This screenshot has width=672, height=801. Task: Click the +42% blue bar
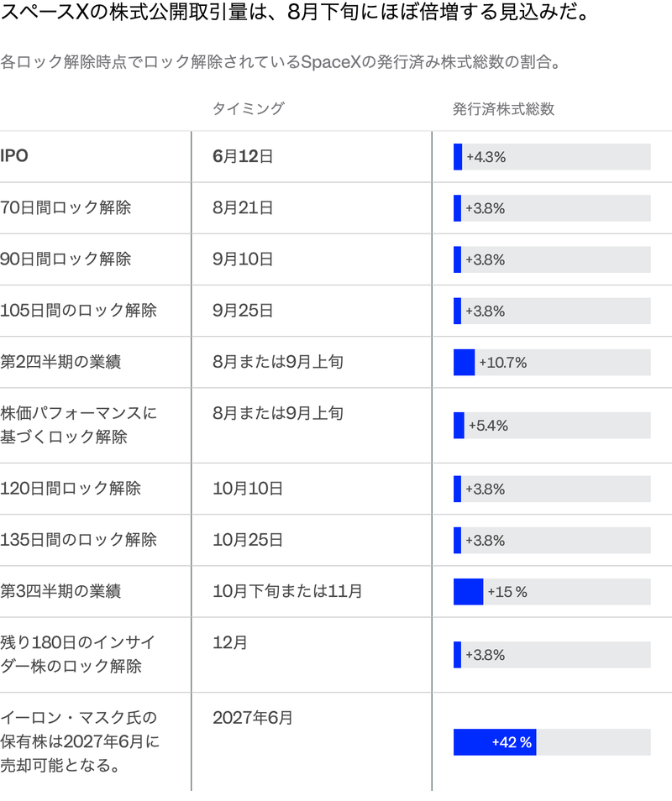pos(495,742)
